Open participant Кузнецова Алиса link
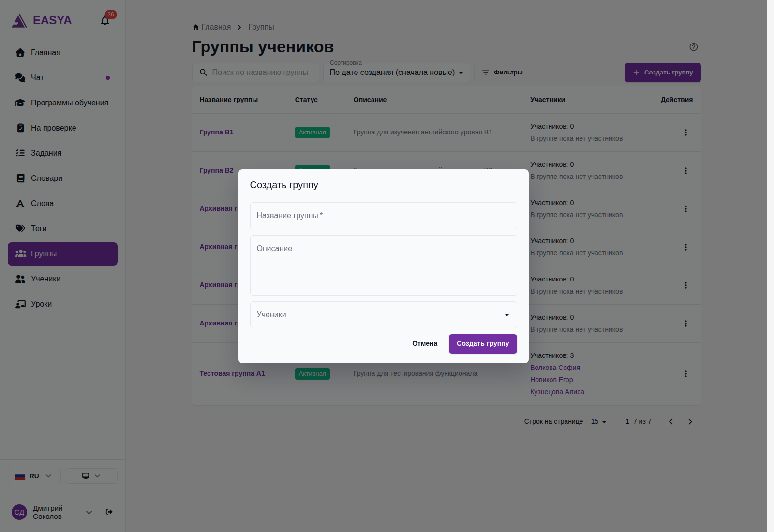The height and width of the screenshot is (532, 774). [557, 392]
